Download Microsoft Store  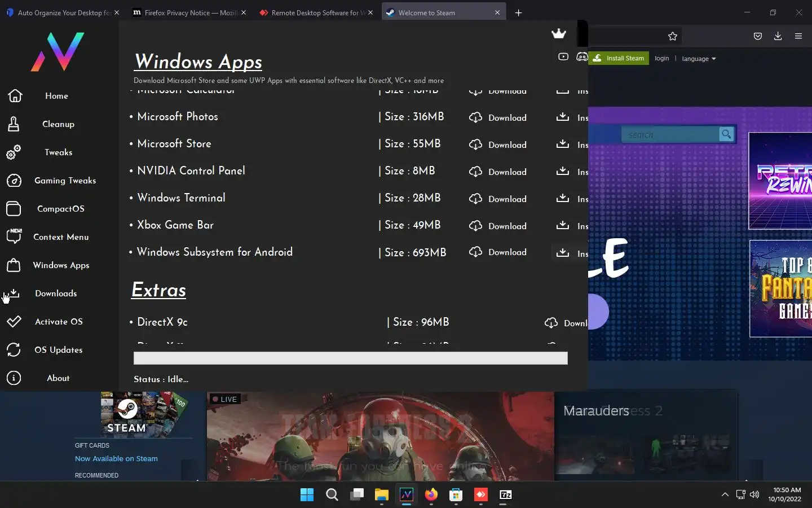point(498,144)
